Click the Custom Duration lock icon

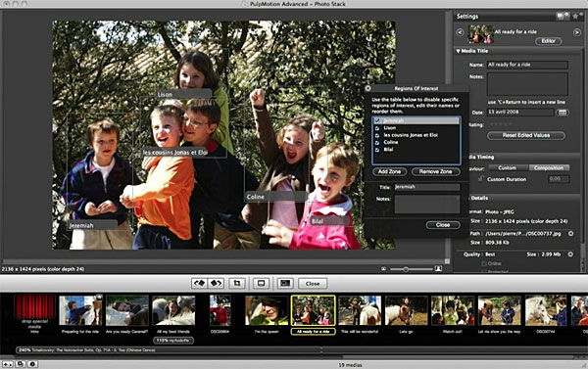481,179
